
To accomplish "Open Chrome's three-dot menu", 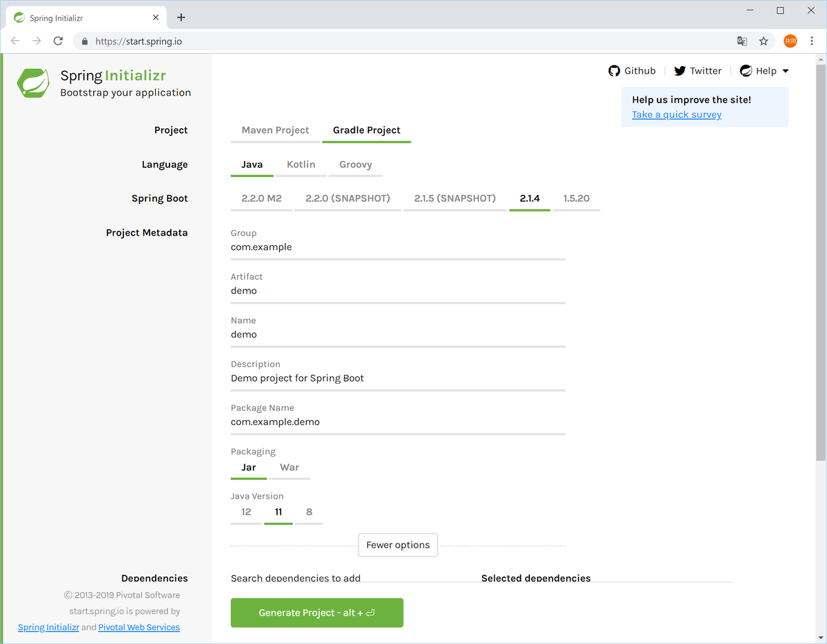I will 811,41.
